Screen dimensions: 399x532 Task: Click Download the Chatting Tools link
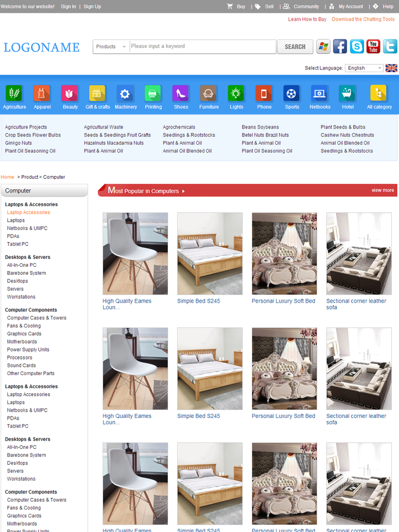click(x=363, y=20)
